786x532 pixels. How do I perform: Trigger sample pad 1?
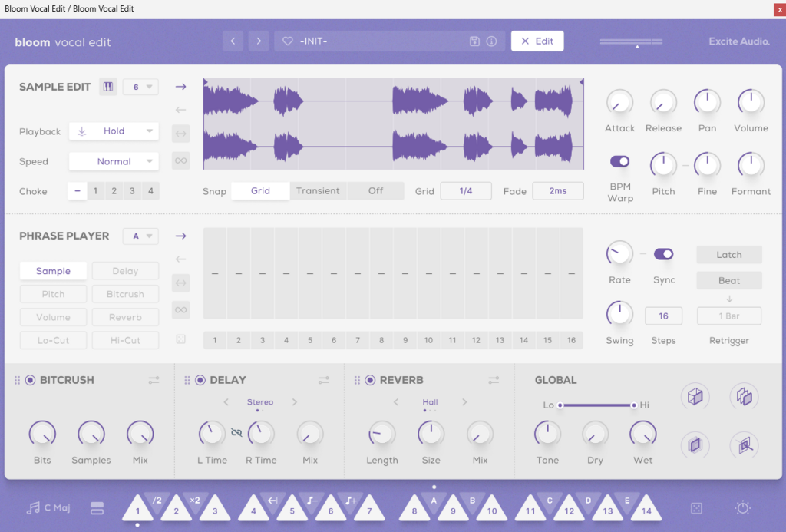click(x=138, y=508)
